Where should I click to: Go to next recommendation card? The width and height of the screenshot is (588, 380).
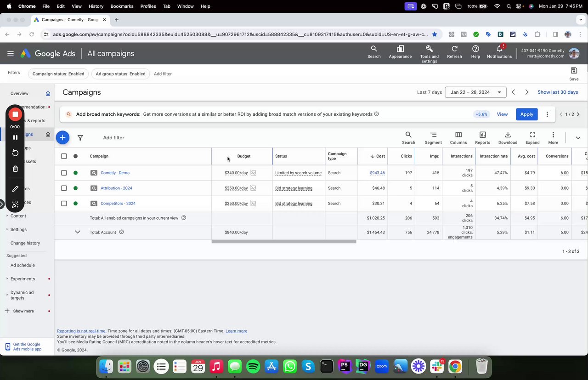click(x=578, y=114)
